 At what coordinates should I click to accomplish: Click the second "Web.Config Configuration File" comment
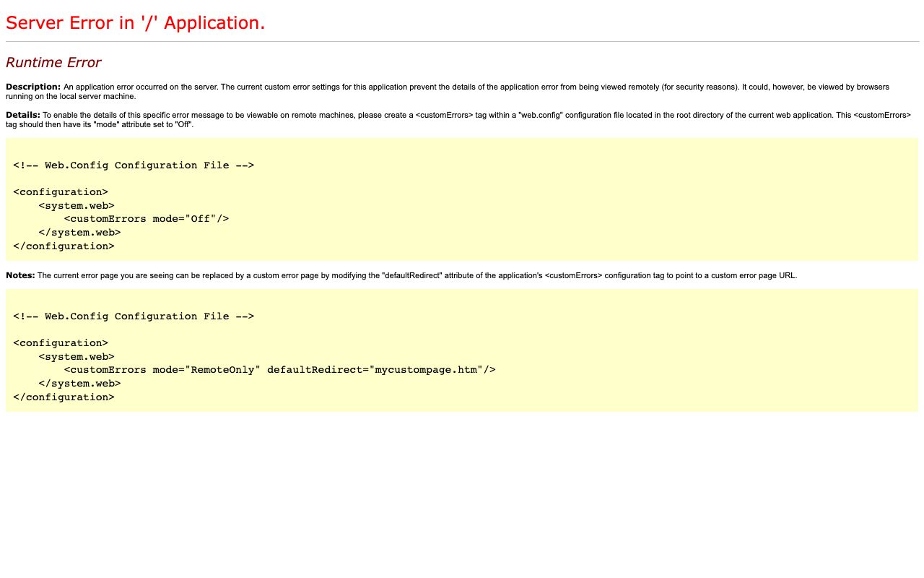pos(134,316)
